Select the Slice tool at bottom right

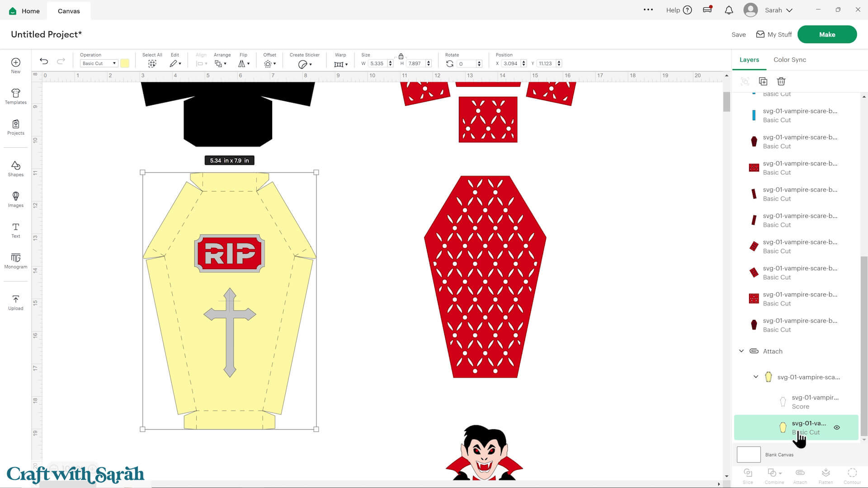(748, 474)
